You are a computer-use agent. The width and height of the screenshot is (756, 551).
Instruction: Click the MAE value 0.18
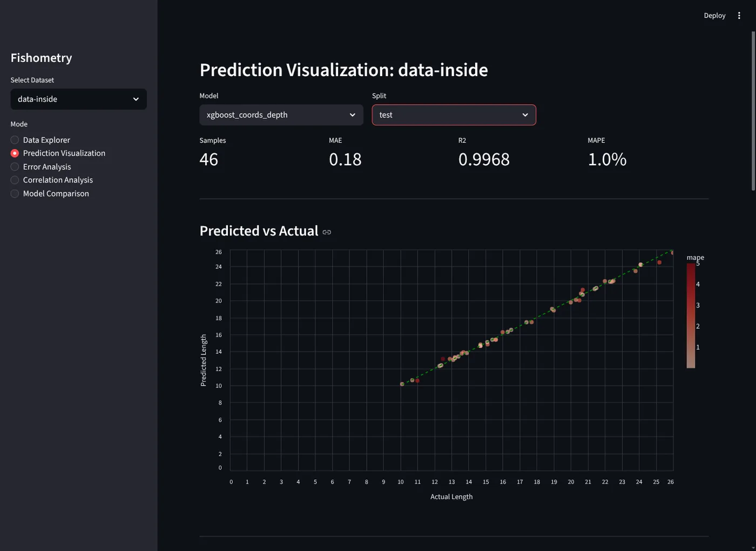click(345, 159)
